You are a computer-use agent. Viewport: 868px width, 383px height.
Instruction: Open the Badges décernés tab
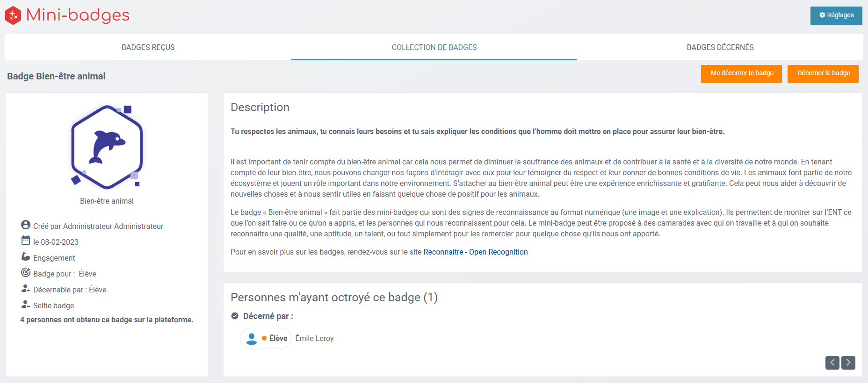[720, 47]
